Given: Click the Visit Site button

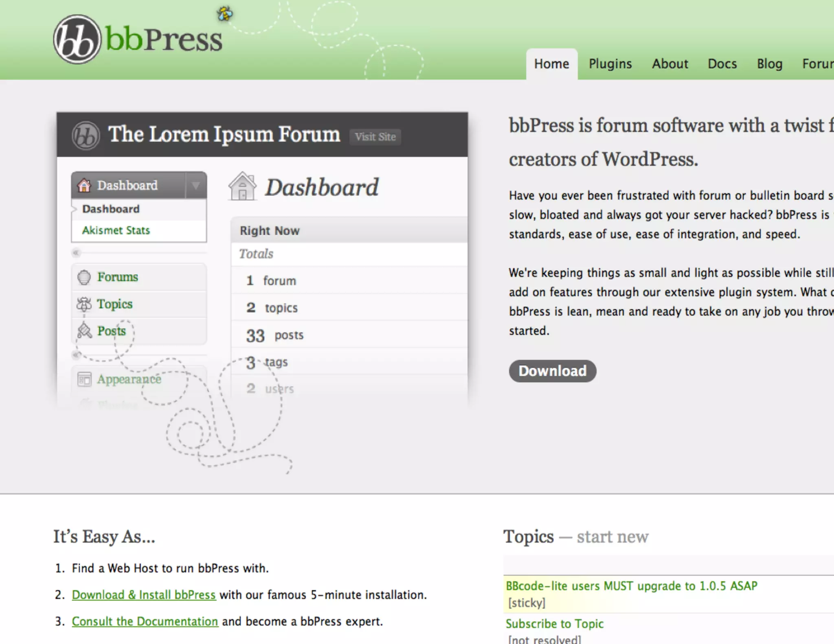Looking at the screenshot, I should [375, 137].
